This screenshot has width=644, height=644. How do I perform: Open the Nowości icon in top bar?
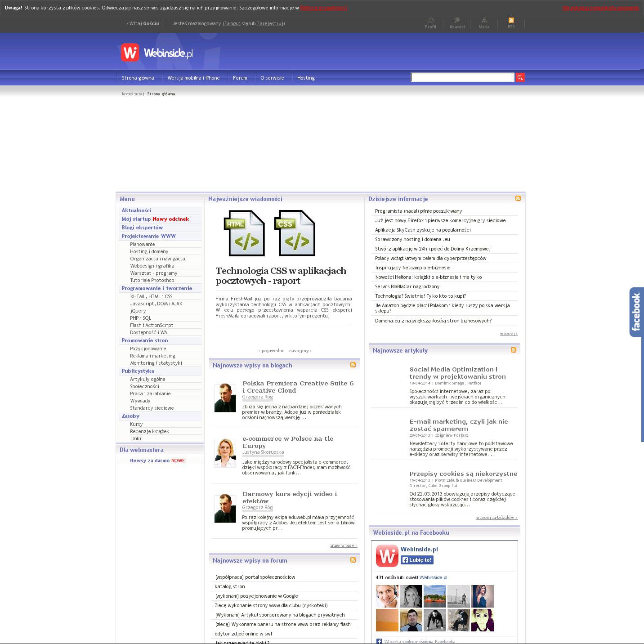(x=457, y=21)
